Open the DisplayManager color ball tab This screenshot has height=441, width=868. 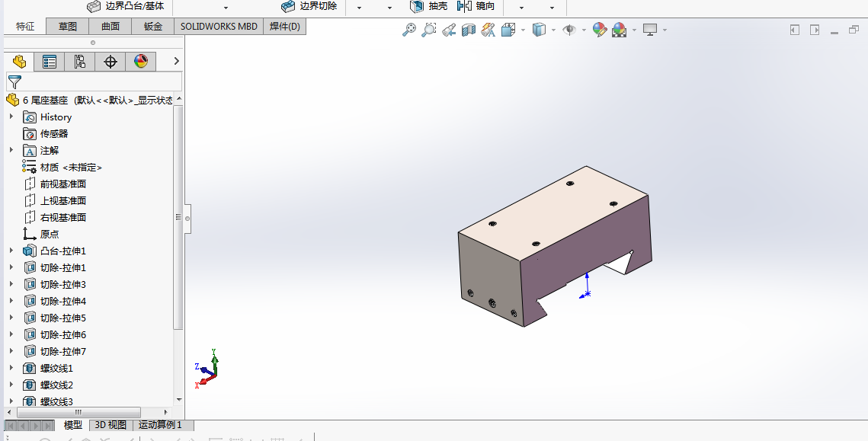[141, 62]
